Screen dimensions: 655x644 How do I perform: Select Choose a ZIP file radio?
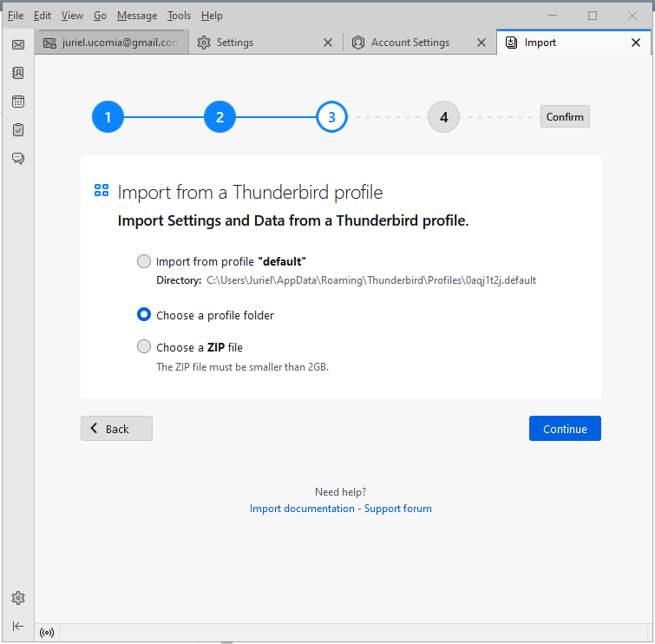[x=144, y=346]
